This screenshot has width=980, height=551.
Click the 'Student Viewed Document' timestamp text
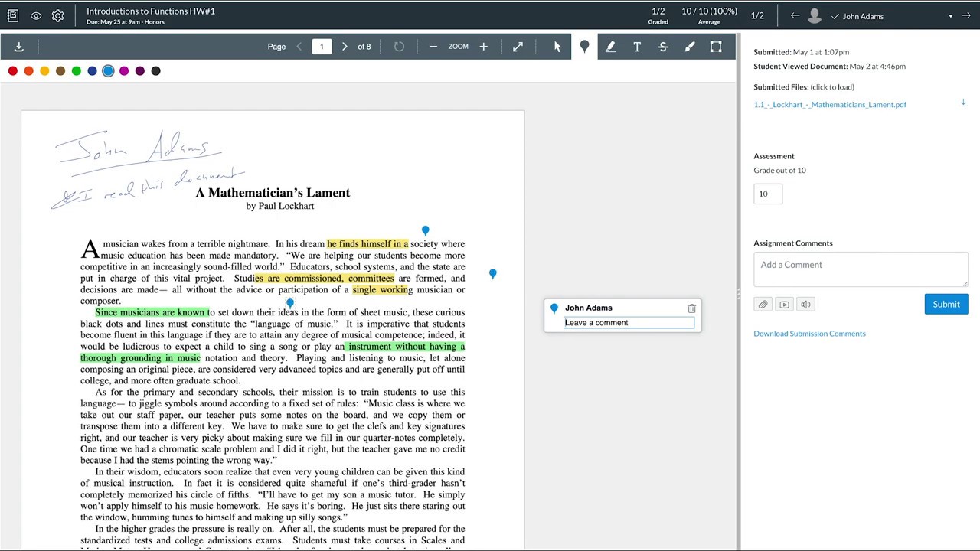coord(829,67)
